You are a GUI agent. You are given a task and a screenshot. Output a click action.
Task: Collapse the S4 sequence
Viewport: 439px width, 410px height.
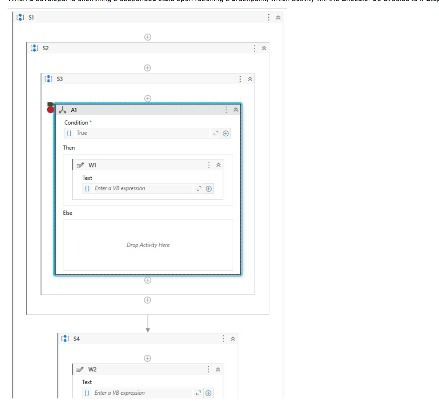pos(233,339)
